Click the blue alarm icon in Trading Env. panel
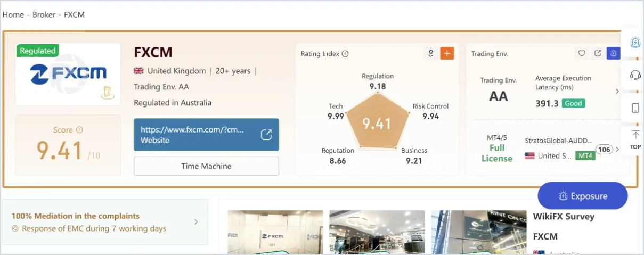644x255 pixels. pos(614,53)
